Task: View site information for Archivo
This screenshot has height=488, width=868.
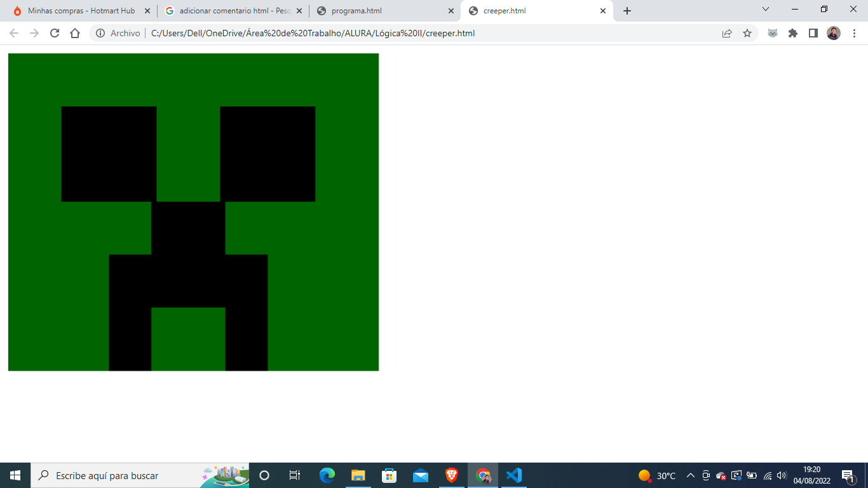Action: (118, 33)
